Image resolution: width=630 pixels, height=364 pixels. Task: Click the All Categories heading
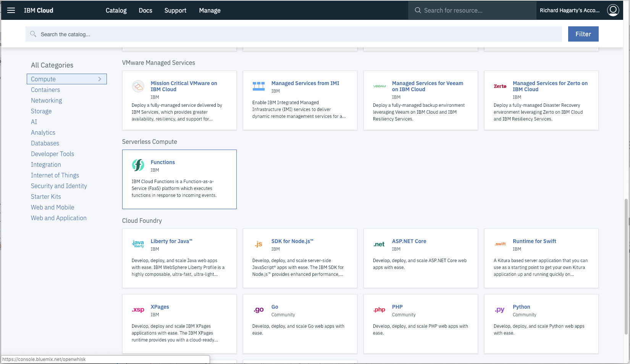click(x=52, y=65)
